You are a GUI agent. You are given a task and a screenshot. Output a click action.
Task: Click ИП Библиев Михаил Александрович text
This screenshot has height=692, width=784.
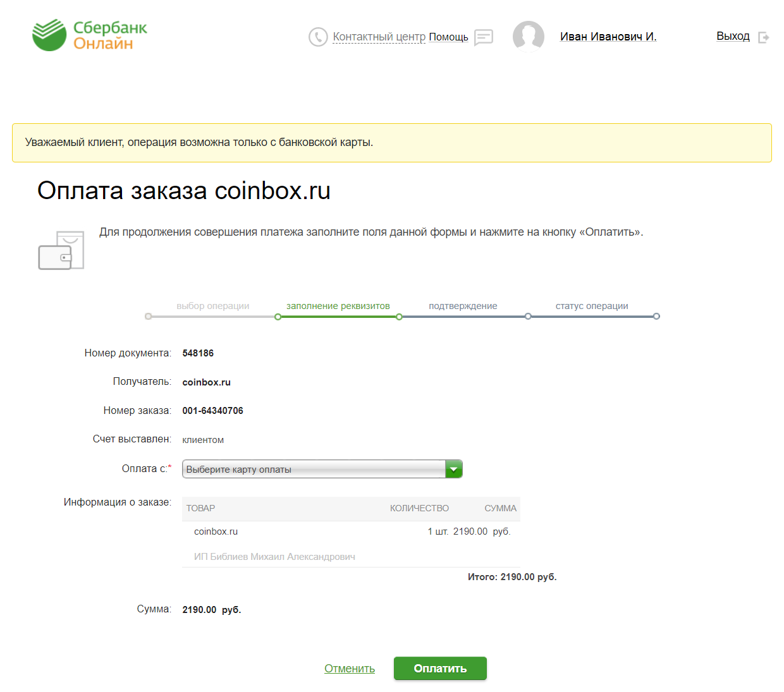(x=274, y=557)
